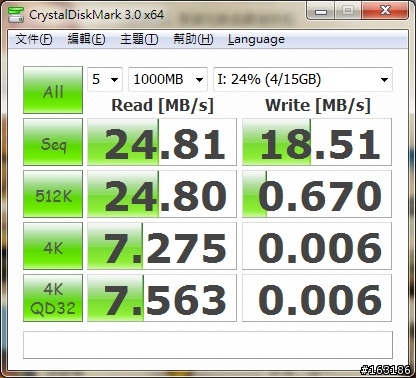Start the 4K QD32 test
The width and height of the screenshot is (417, 378).
(x=53, y=298)
